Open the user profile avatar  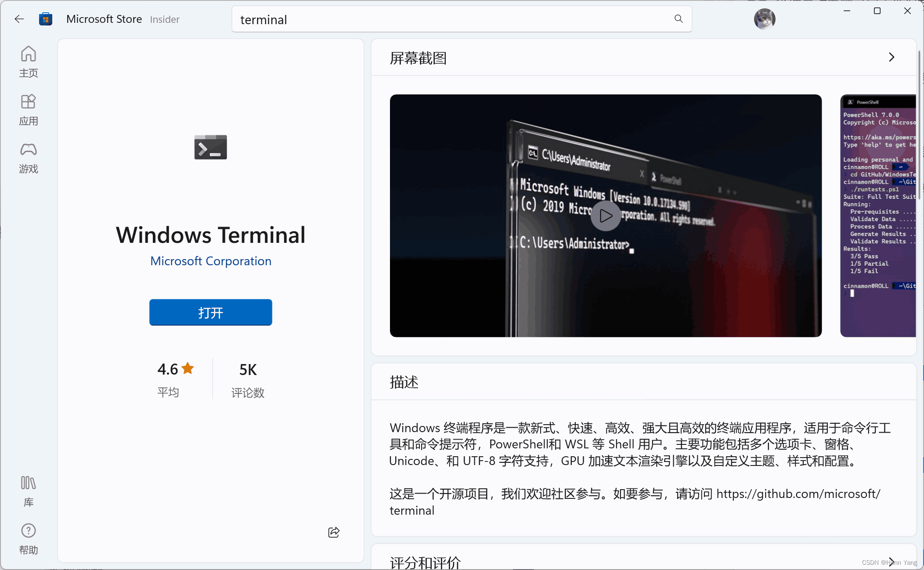pyautogui.click(x=765, y=19)
